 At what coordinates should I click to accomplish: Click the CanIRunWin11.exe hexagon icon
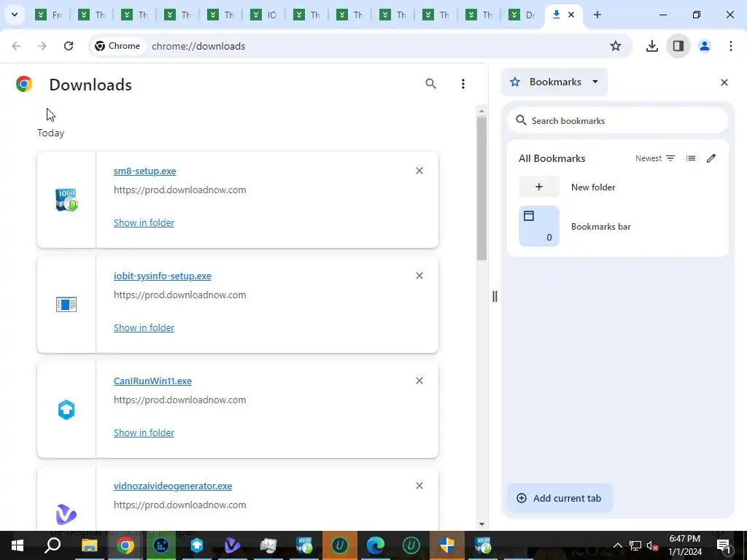pos(66,410)
